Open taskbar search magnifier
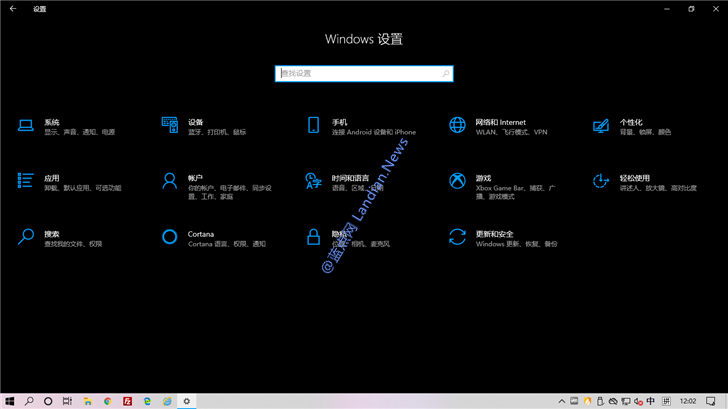The height and width of the screenshot is (409, 728). (x=29, y=401)
